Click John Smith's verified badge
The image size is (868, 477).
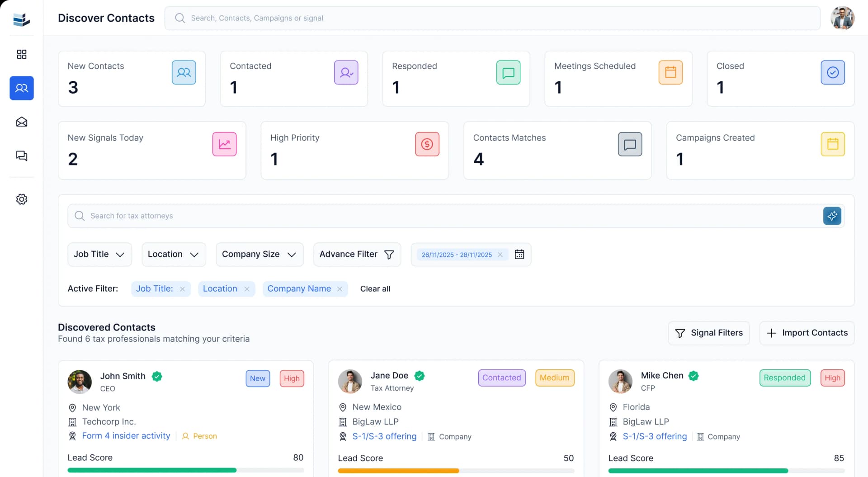[x=157, y=376]
